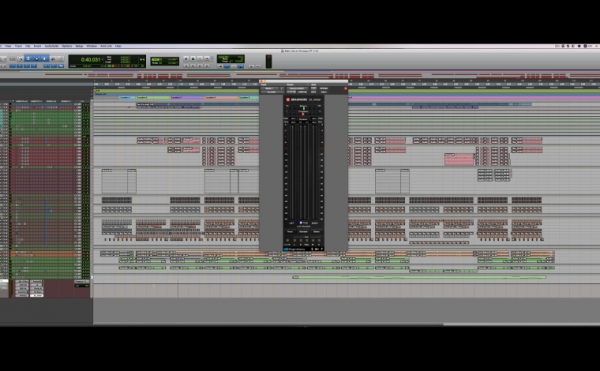Screen dimensions: 600x371
Task: Click the Standard button in bx_meter
Action: coord(303,231)
